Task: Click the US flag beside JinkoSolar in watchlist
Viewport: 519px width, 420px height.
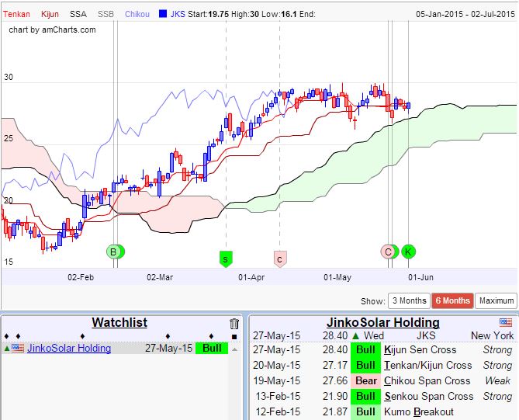Action: click(18, 348)
